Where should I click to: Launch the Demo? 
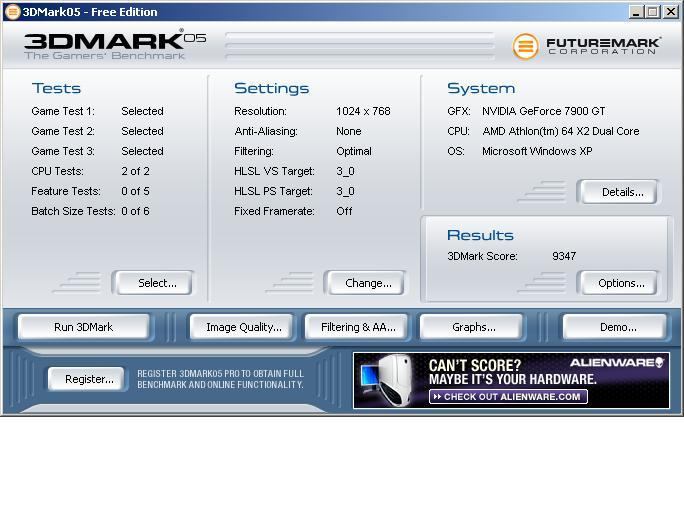pyautogui.click(x=615, y=327)
